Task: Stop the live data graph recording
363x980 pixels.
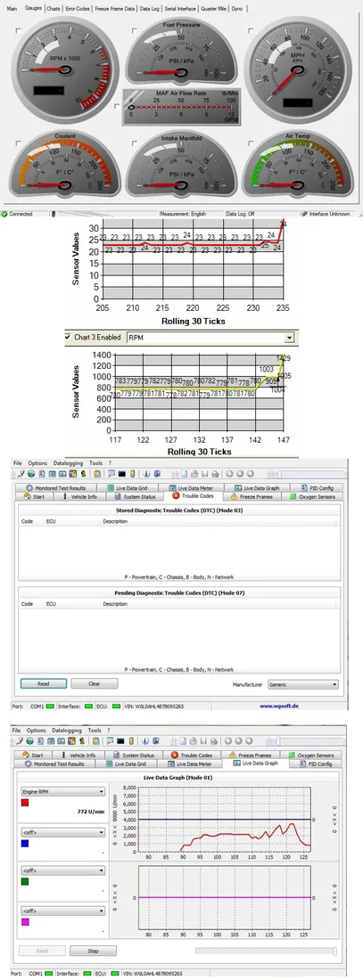Action: pyautogui.click(x=93, y=951)
